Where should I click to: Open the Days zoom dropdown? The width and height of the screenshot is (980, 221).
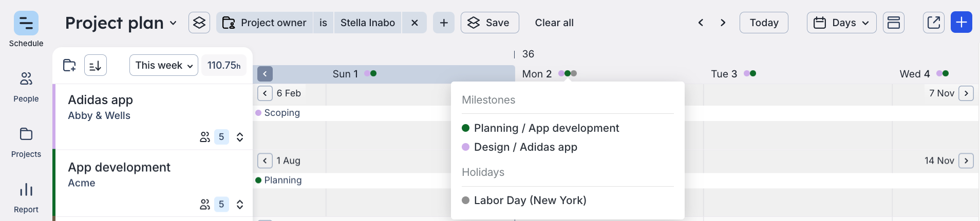pos(841,23)
